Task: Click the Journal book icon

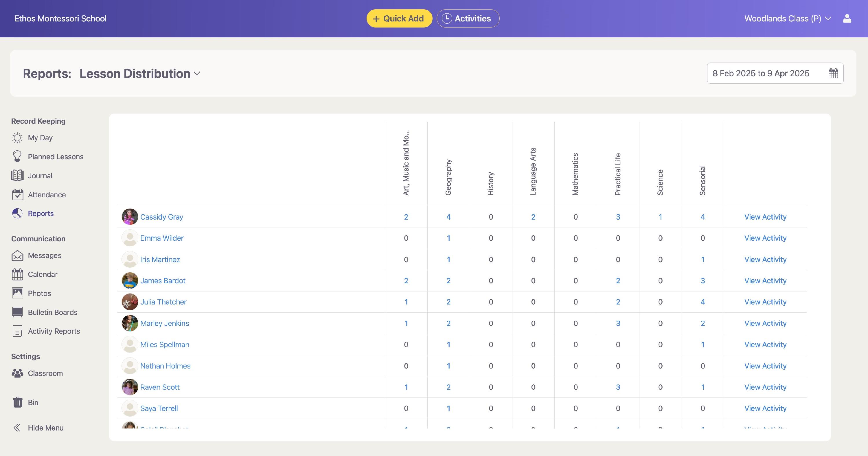Action: click(x=17, y=175)
